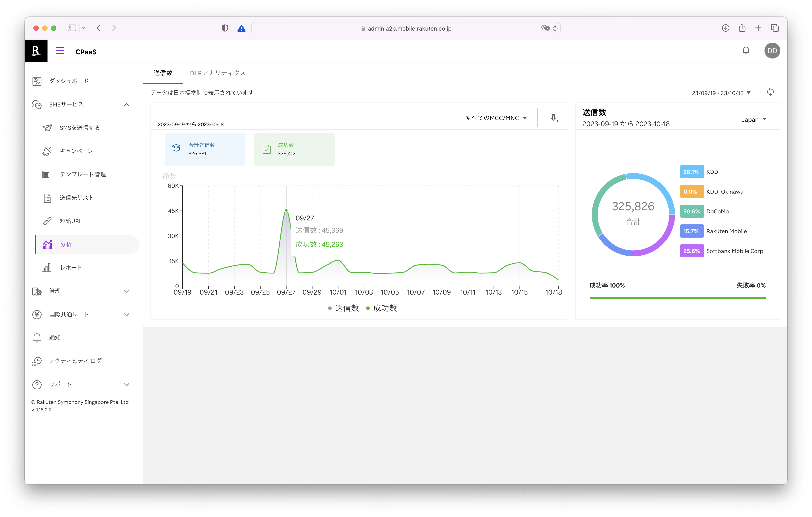
Task: Toggle the hamburger menu icon
Action: click(60, 51)
